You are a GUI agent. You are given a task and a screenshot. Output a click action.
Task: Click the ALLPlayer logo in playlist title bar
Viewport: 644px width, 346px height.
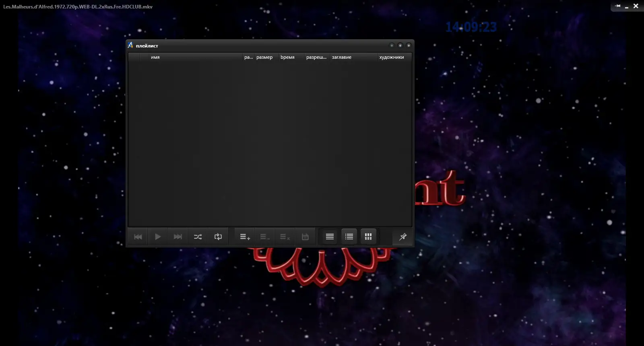point(130,45)
